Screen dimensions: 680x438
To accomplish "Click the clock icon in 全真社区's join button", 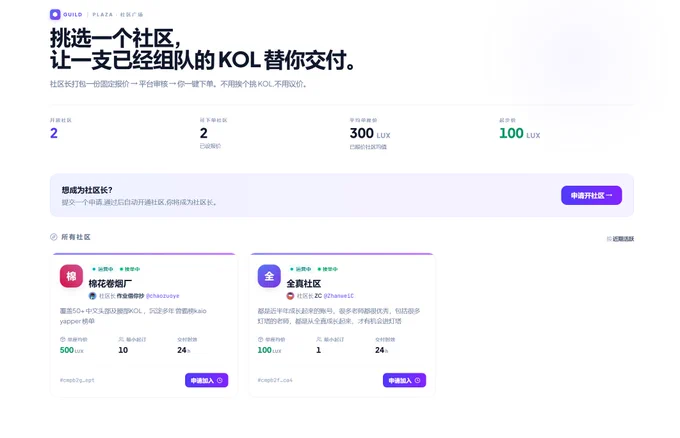I will pyautogui.click(x=418, y=380).
